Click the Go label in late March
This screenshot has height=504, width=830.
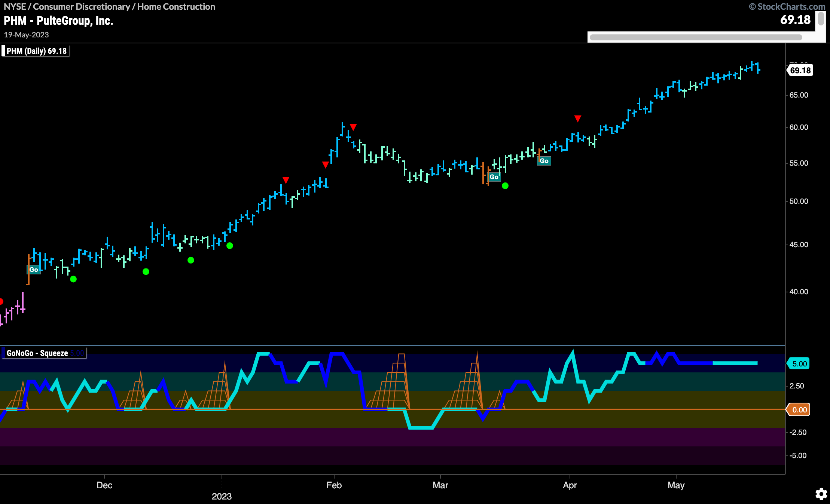(x=544, y=161)
